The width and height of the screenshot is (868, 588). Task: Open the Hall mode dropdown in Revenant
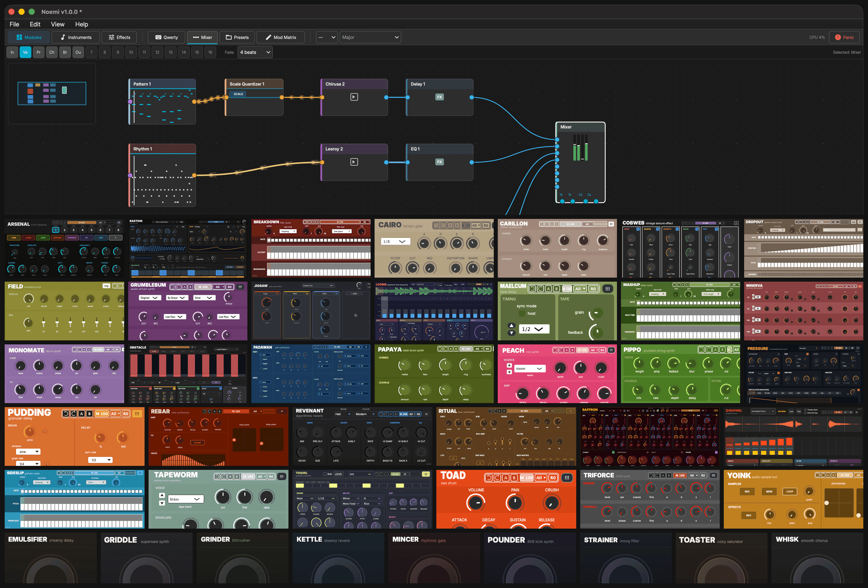343,414
